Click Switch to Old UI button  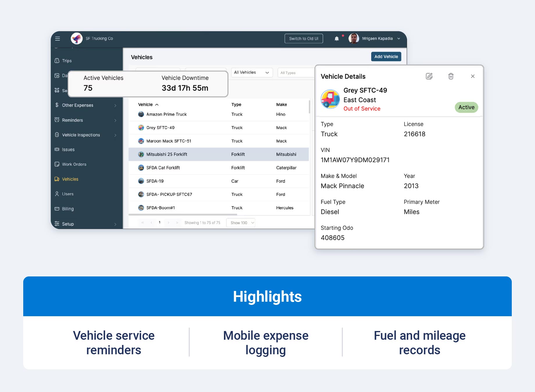pyautogui.click(x=304, y=38)
